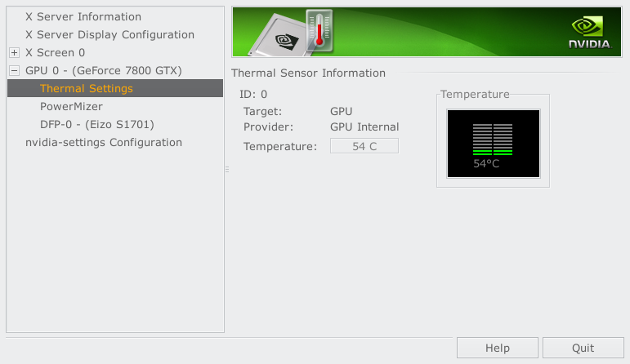The width and height of the screenshot is (630, 364).
Task: Select GPU 0 - (GeForce 7800 GTX) entry
Action: 104,71
